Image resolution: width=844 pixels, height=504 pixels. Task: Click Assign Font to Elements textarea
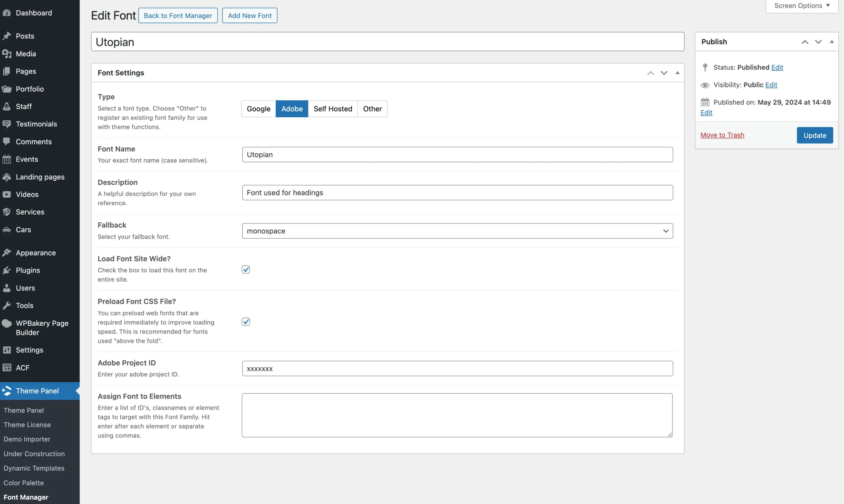tap(457, 415)
